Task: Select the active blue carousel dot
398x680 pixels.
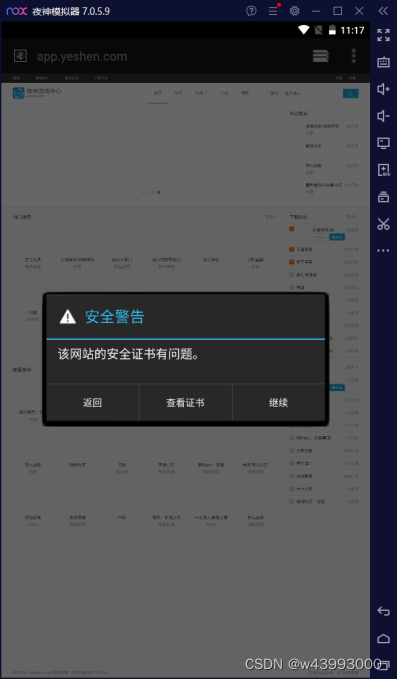Action: (x=159, y=192)
